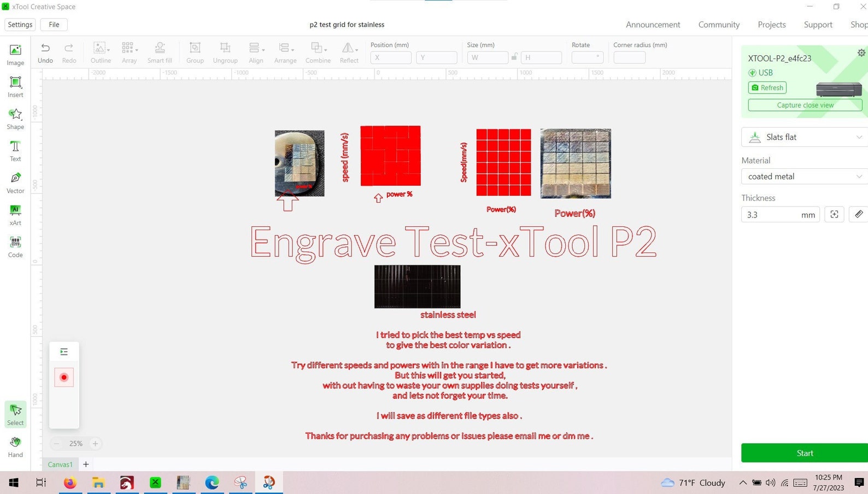This screenshot has width=868, height=494.
Task: Edit the Thickness 3.3 mm field
Action: [x=781, y=214]
